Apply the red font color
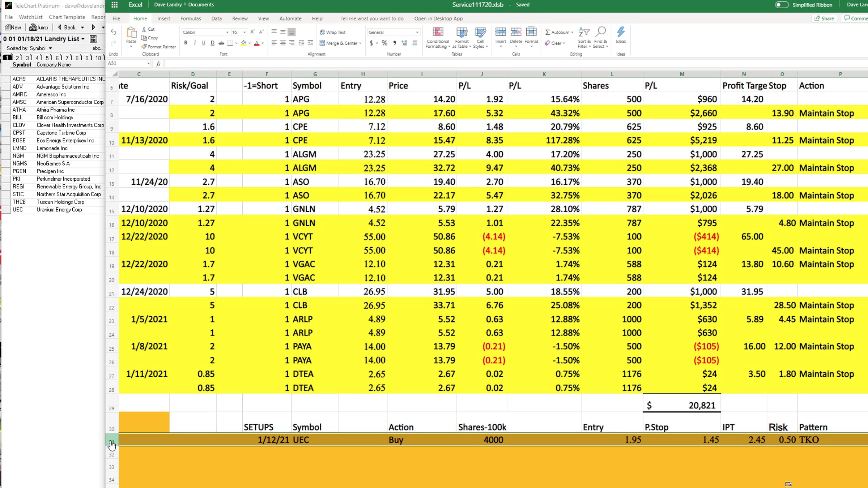868x488 pixels. (257, 43)
